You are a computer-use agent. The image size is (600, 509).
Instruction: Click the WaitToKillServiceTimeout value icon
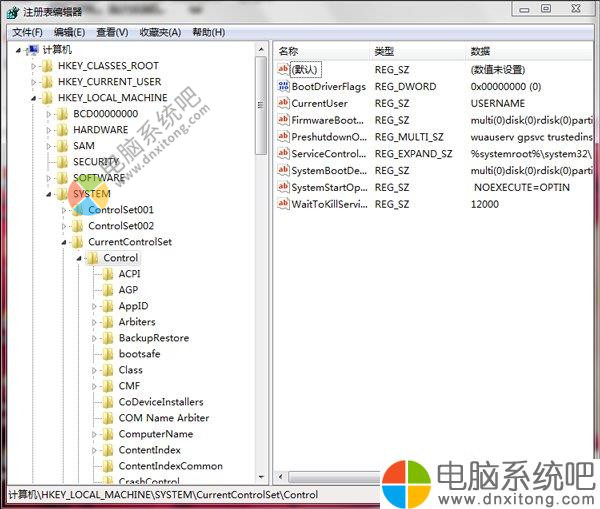(283, 204)
